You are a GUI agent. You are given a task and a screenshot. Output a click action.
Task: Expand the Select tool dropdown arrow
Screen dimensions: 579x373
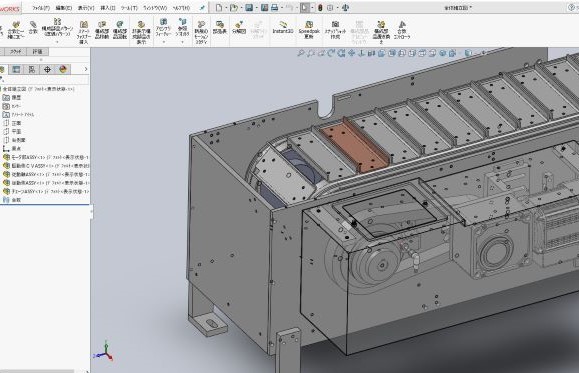coord(312,8)
